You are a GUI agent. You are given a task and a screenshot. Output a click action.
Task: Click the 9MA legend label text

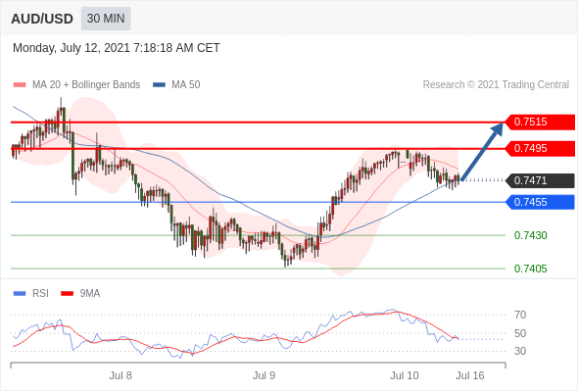[90, 294]
